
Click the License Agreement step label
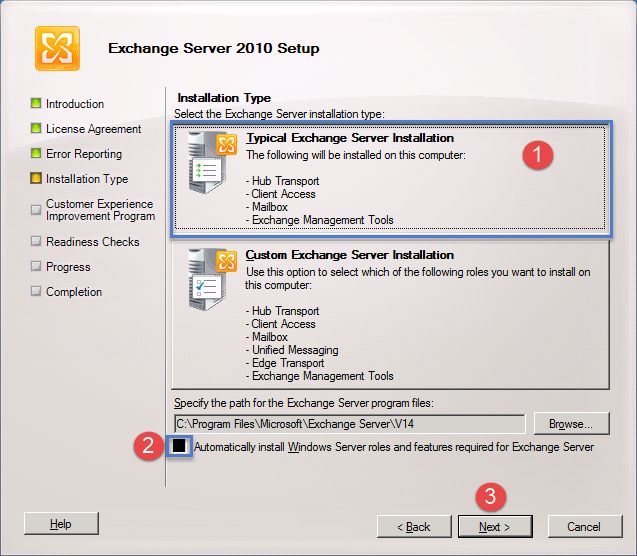click(x=93, y=129)
